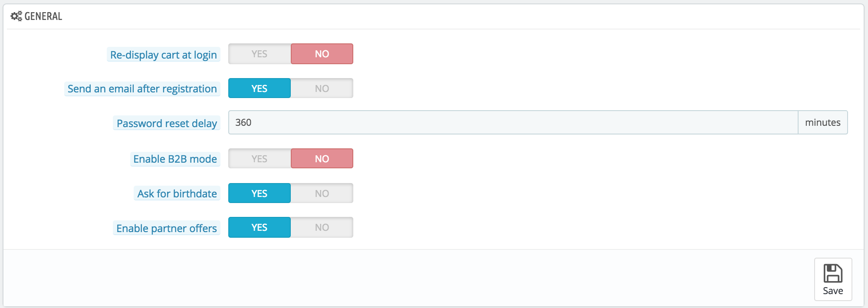Click the minutes unit suffix
Screen dimensions: 868x308
point(822,122)
